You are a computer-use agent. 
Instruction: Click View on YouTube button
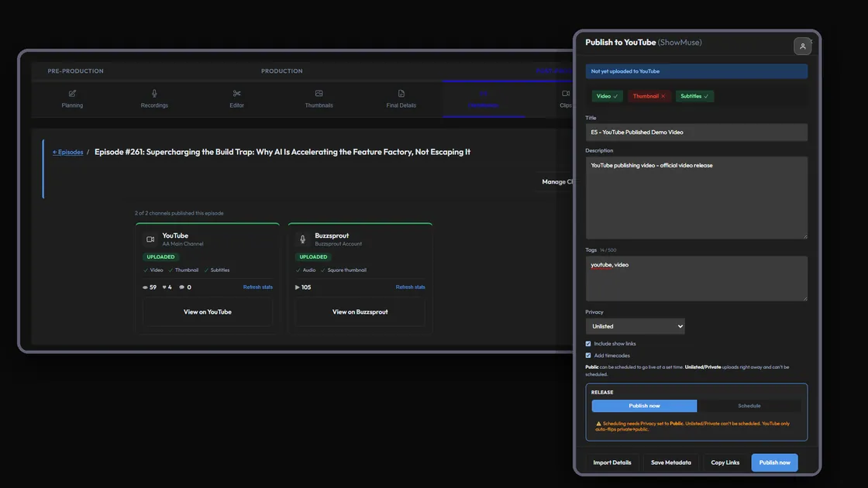pyautogui.click(x=208, y=312)
